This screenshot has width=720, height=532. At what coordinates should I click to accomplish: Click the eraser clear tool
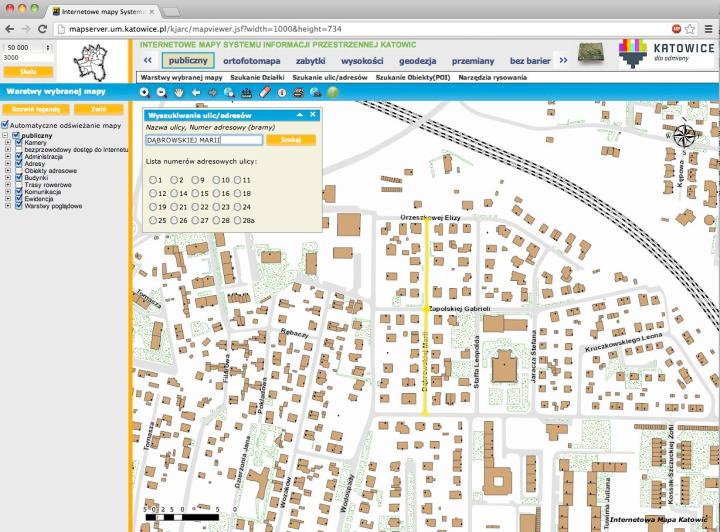[264, 92]
